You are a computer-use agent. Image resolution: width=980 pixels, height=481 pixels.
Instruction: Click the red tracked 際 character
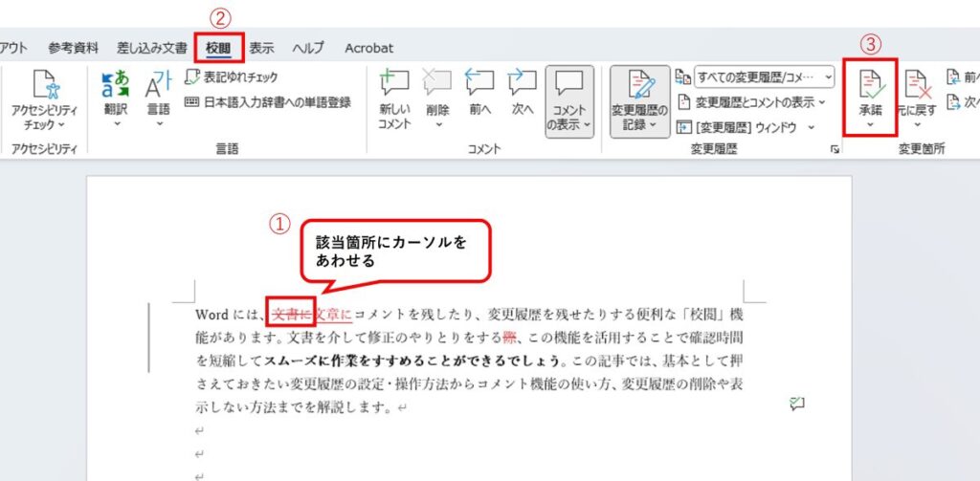pyautogui.click(x=511, y=338)
